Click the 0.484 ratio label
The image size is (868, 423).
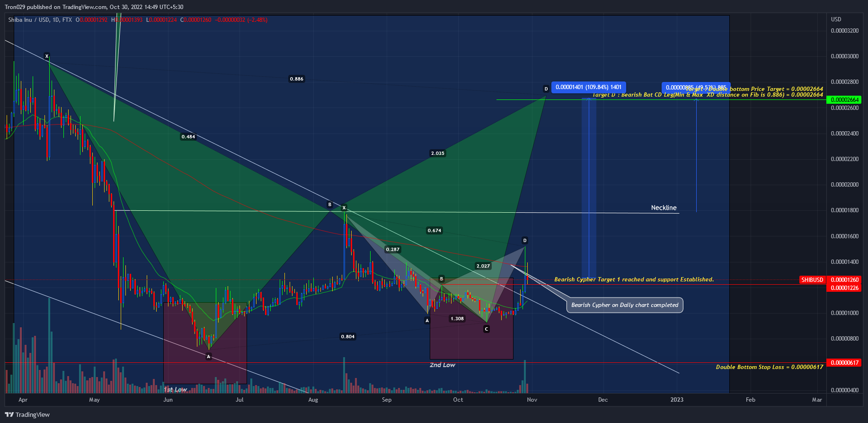[188, 137]
